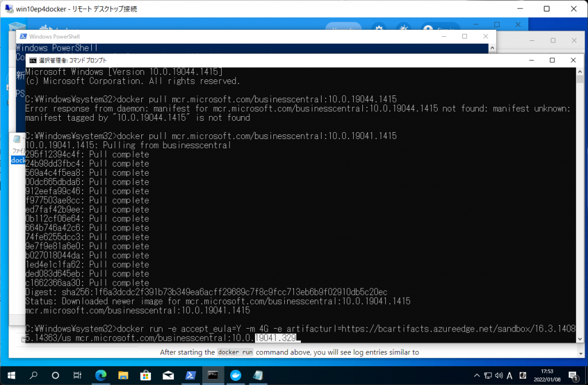Maximize the Windows PowerShell window
The height and width of the screenshot is (385, 588).
click(x=465, y=36)
